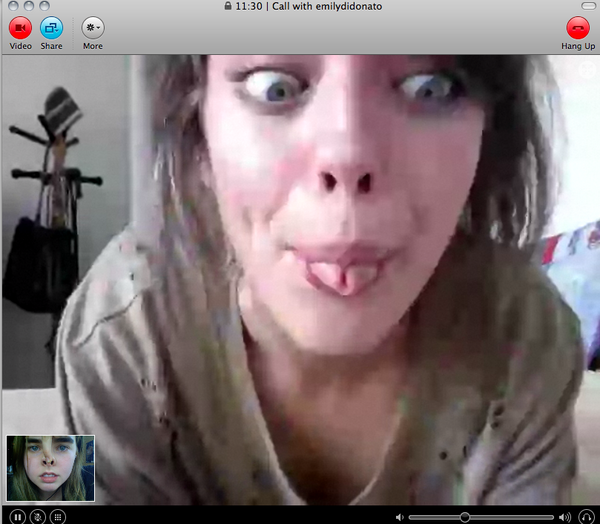Toggle full screen icon on video corner
This screenshot has height=524, width=600.
pos(586,69)
